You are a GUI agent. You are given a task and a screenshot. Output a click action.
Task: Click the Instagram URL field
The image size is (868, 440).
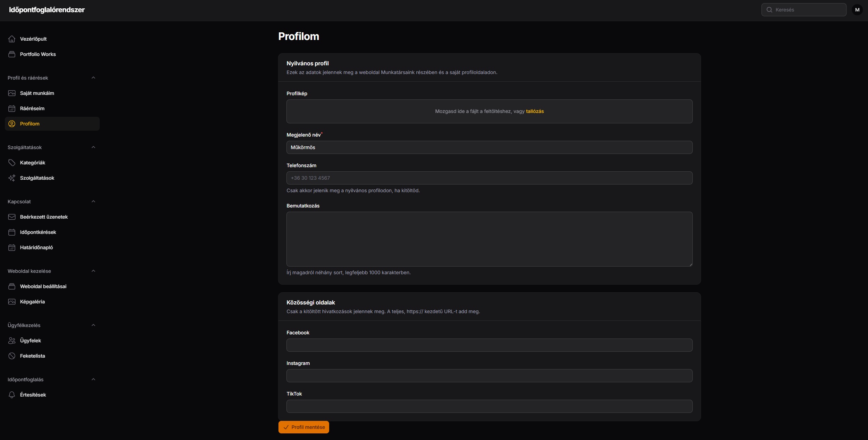tap(489, 376)
